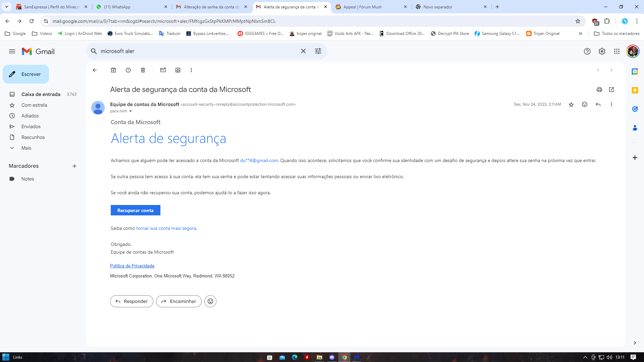Image resolution: width=644 pixels, height=362 pixels.
Task: Report this email as spam
Action: tap(128, 70)
